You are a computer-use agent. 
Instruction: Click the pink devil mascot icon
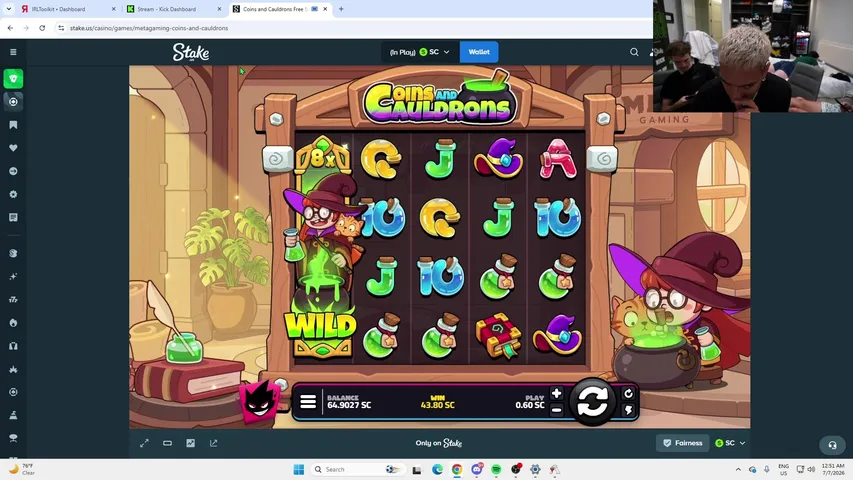pyautogui.click(x=259, y=402)
